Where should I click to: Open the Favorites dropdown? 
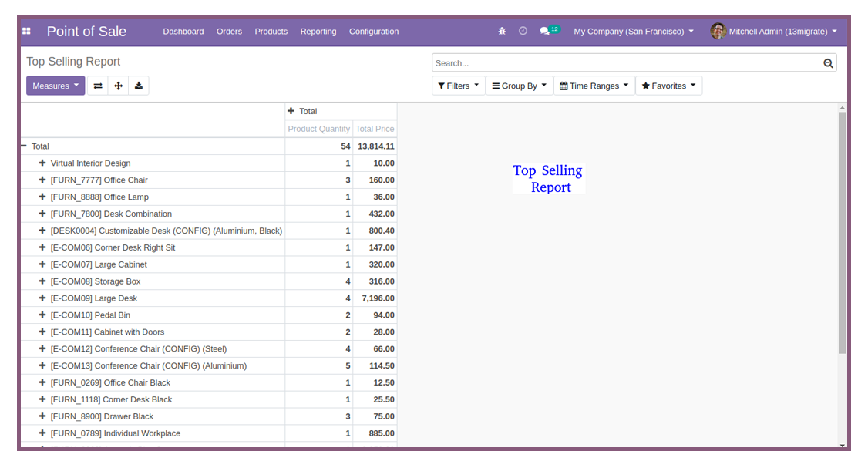(668, 86)
